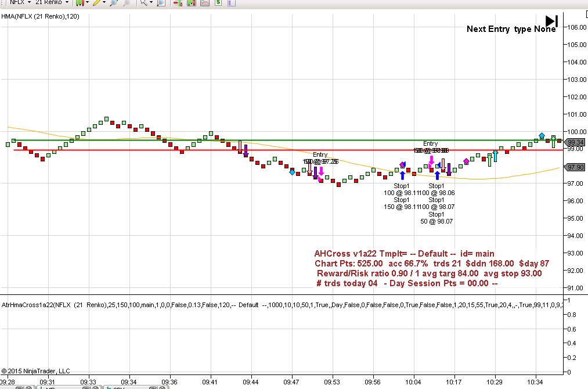Click the 'AHCross v1a22 Tmplt= -- Default --' line

click(x=404, y=254)
